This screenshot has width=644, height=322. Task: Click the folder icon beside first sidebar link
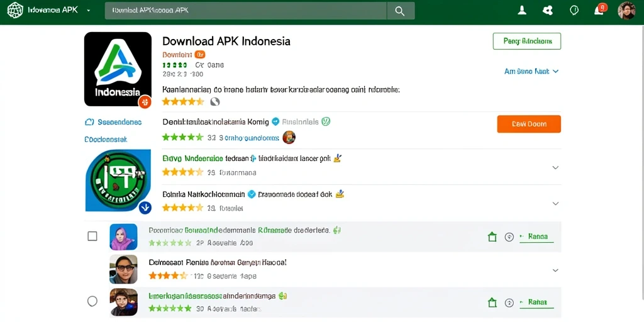click(89, 122)
